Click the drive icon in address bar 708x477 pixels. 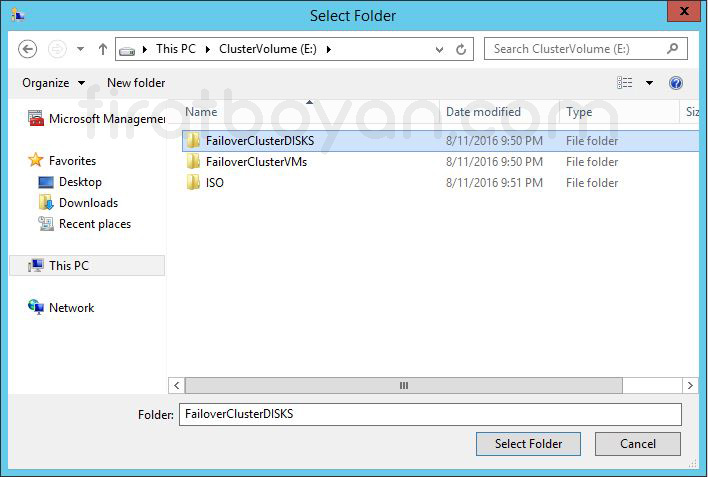pyautogui.click(x=127, y=50)
